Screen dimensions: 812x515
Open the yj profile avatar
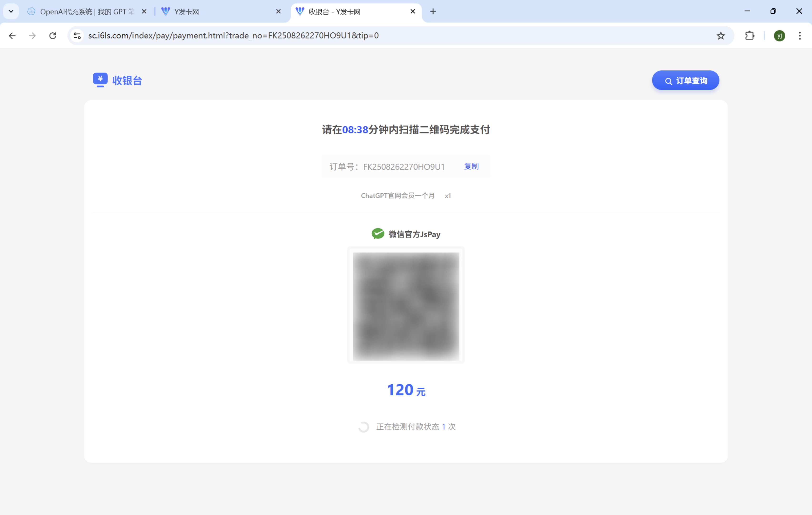click(779, 36)
